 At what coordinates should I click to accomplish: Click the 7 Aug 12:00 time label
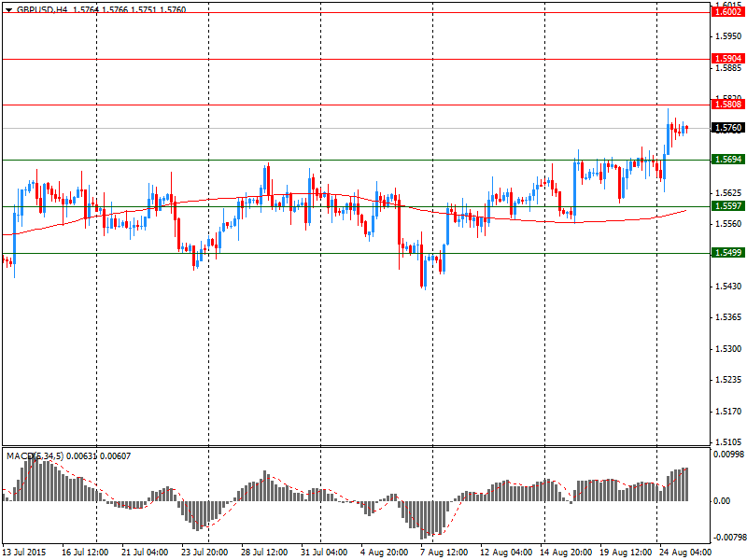tap(444, 553)
